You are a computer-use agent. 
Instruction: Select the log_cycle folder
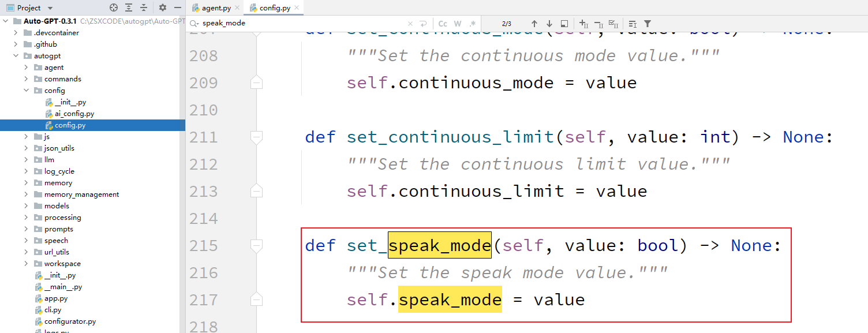(x=59, y=171)
